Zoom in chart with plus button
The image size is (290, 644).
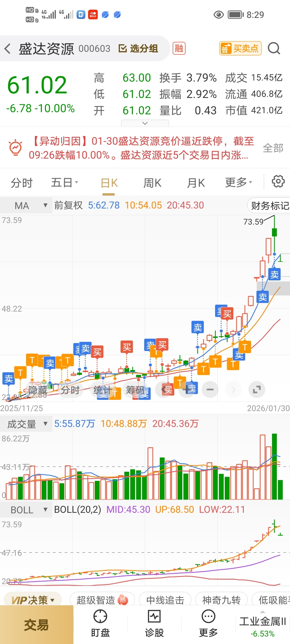pos(187,390)
